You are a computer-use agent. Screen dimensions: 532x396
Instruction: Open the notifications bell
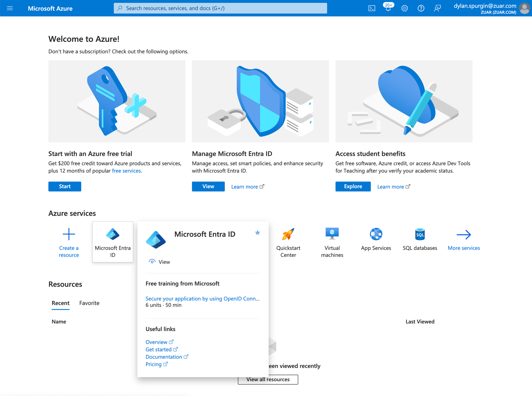[388, 9]
